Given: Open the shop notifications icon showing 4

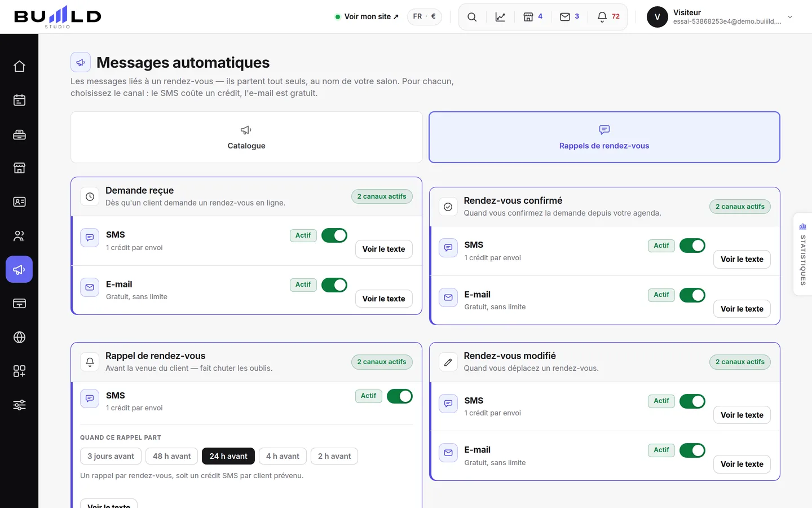Looking at the screenshot, I should click(533, 17).
